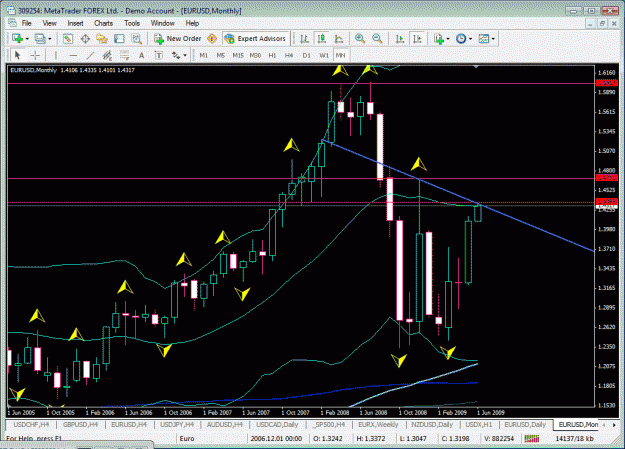Open the Profiles icon
The height and width of the screenshot is (449, 625).
click(40, 39)
